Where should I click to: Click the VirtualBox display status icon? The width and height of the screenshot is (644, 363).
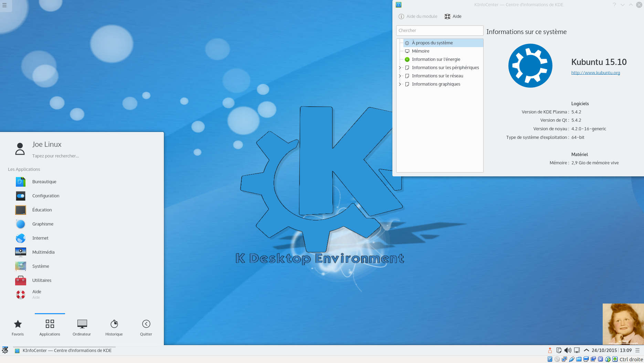click(586, 359)
